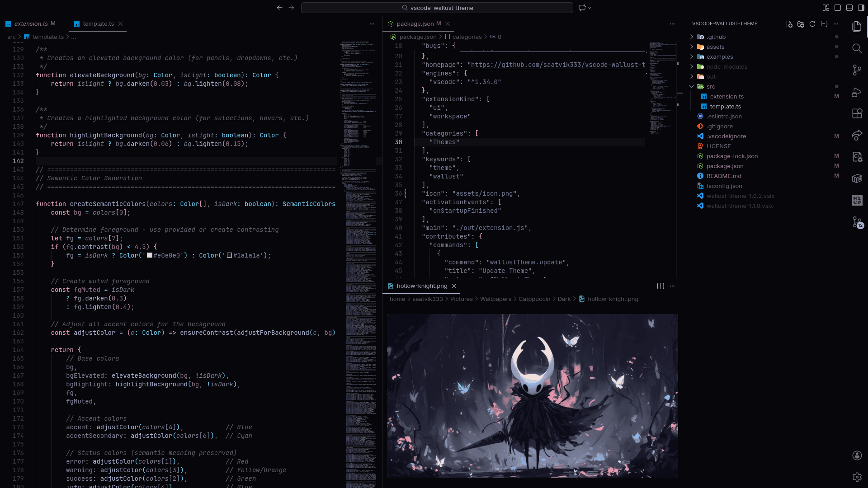Toggle the secondary sidebar visibility
Screen dimensions: 868x488
[x=862, y=7]
